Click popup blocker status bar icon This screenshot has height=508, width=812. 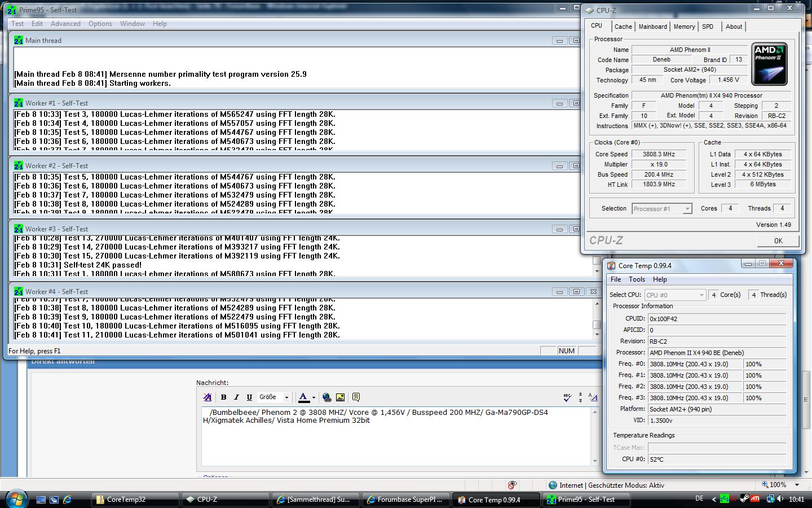(x=512, y=485)
